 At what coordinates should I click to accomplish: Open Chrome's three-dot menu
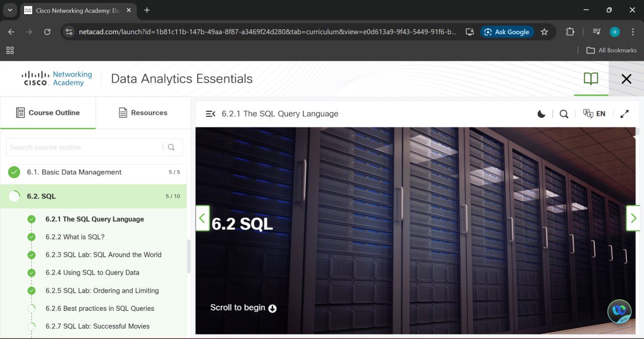(632, 32)
